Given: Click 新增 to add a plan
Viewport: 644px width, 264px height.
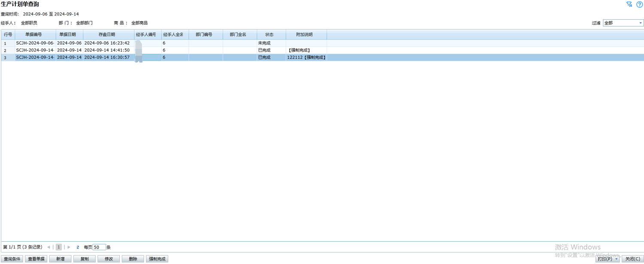Looking at the screenshot, I should (60, 259).
